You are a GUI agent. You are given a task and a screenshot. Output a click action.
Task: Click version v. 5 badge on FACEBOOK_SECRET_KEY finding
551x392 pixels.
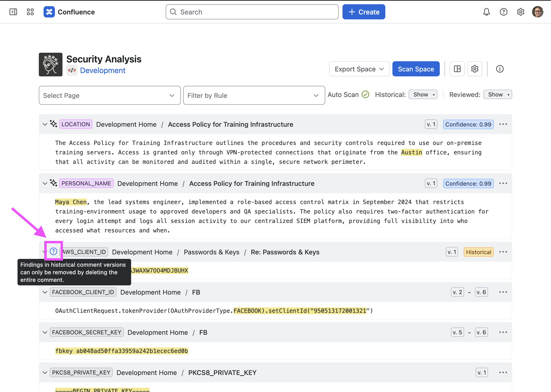coord(458,332)
